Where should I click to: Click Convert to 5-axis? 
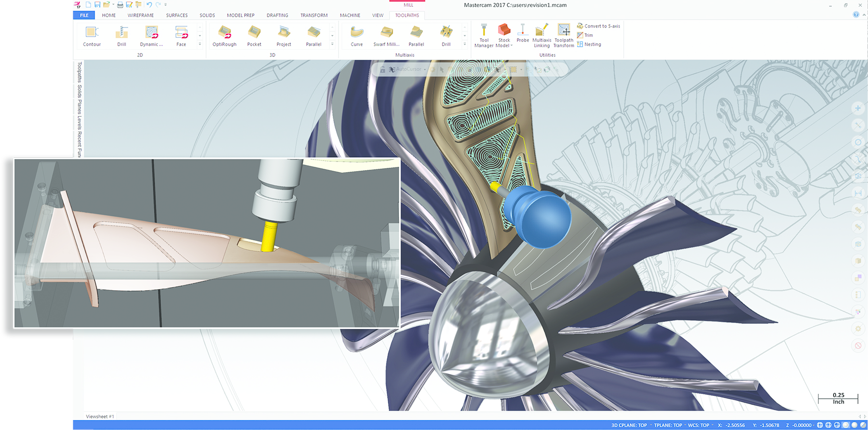[x=598, y=26]
